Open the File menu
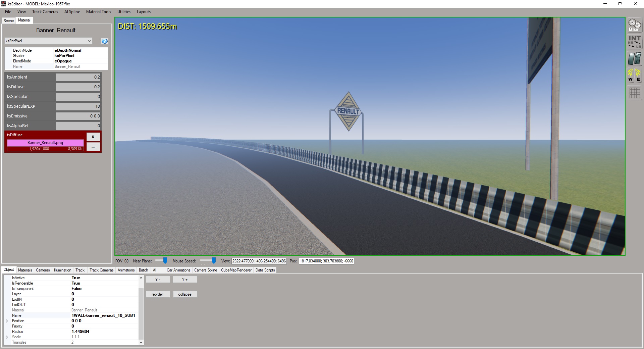Viewport: 644px width, 349px height. coord(8,12)
